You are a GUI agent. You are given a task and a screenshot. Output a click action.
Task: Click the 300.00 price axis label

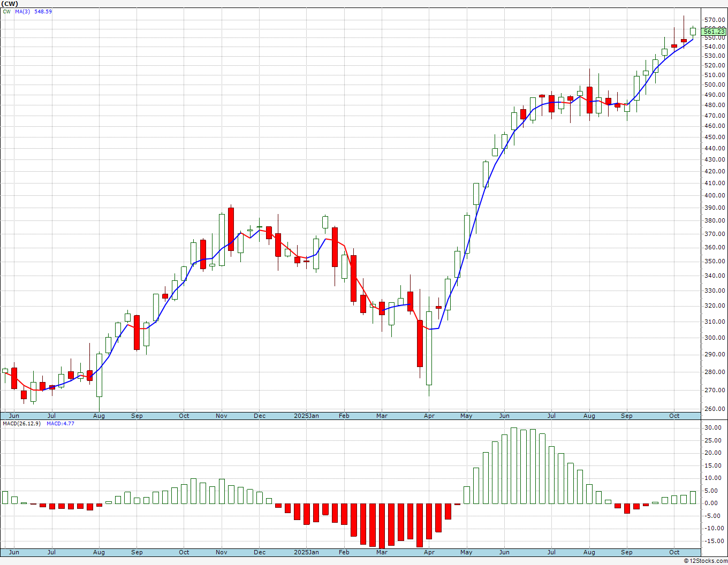715,338
